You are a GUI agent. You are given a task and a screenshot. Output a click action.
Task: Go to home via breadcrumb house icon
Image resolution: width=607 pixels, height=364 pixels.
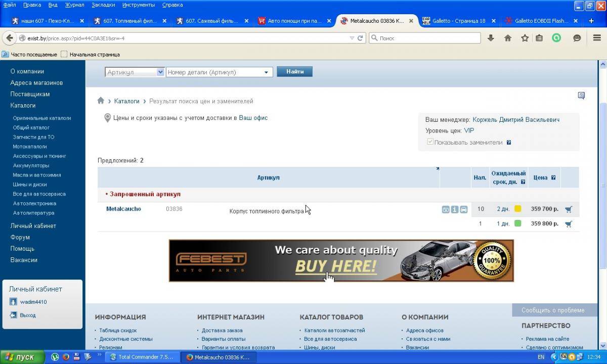tap(101, 101)
